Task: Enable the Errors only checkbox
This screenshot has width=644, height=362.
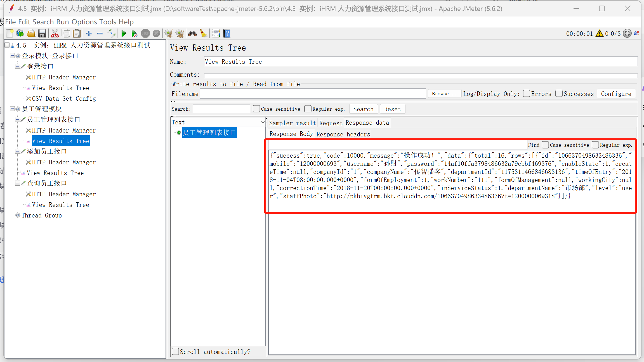Action: click(x=527, y=94)
